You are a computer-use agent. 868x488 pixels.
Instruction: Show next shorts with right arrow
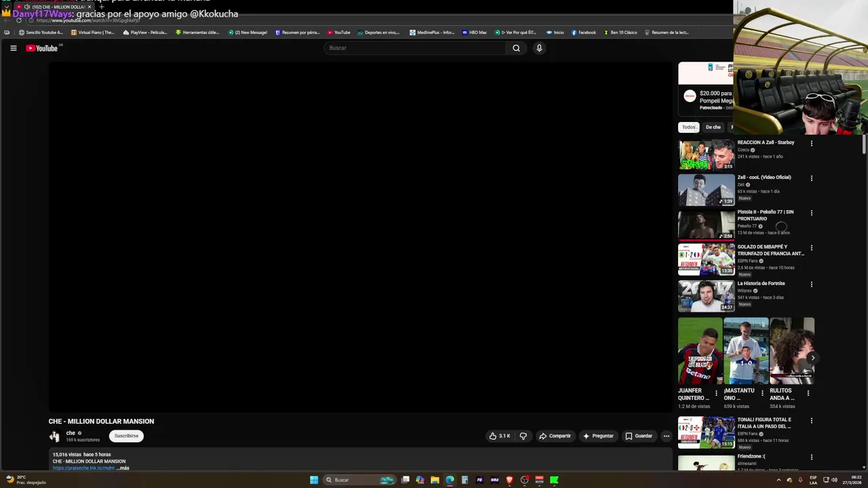point(812,358)
